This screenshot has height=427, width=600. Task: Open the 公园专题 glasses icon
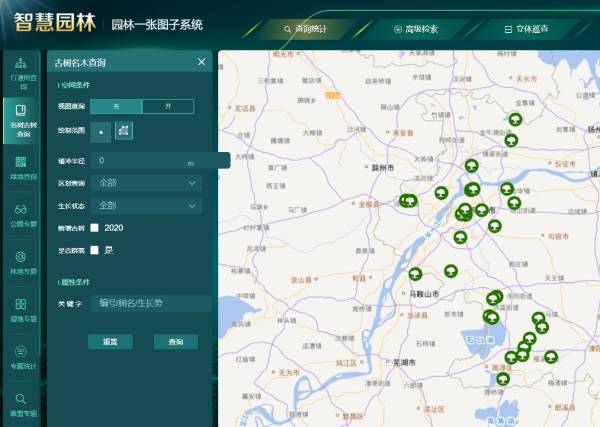point(20,214)
